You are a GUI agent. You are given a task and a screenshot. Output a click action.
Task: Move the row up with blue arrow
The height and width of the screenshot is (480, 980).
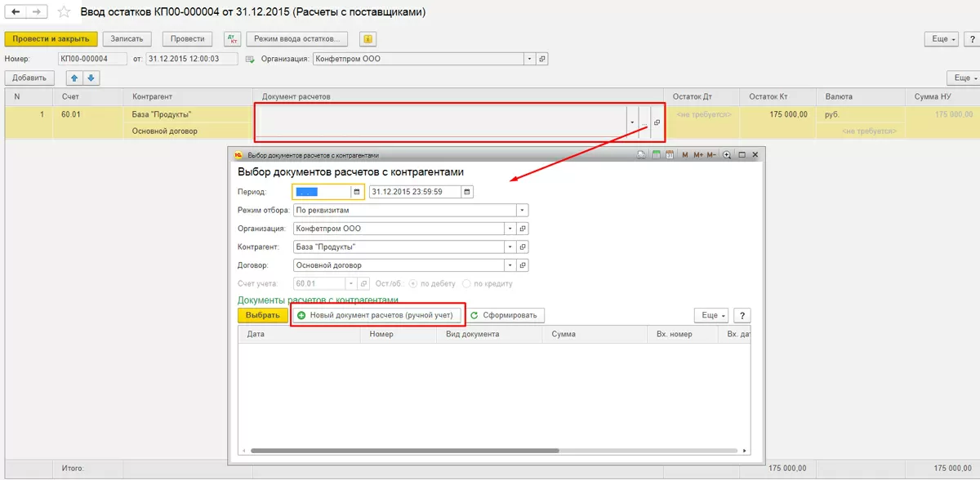pos(75,78)
